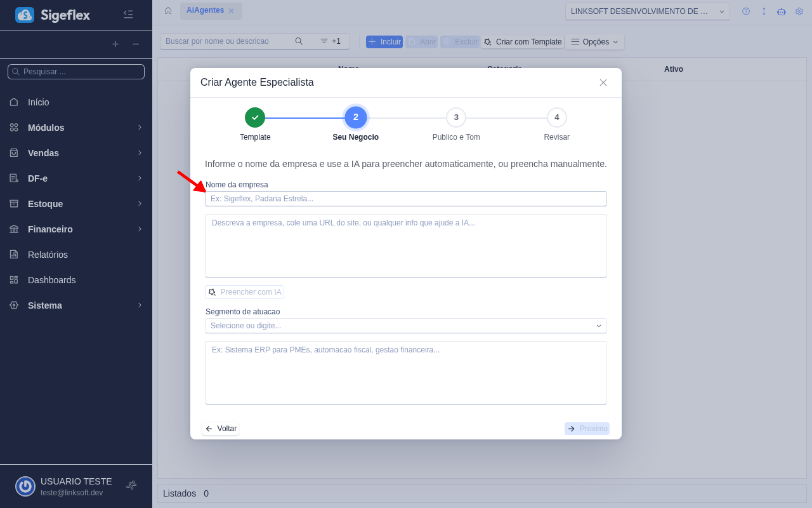Viewport: 812px width, 508px height.
Task: Collapse the sidebar with the menu icon
Action: (x=128, y=14)
